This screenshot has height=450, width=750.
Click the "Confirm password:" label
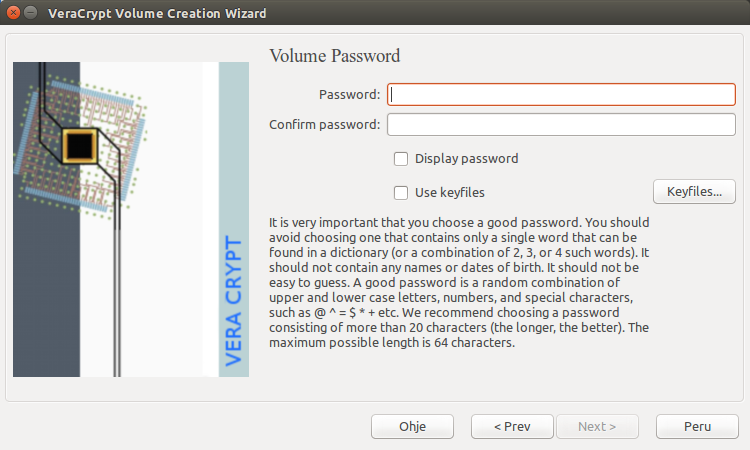(x=325, y=125)
